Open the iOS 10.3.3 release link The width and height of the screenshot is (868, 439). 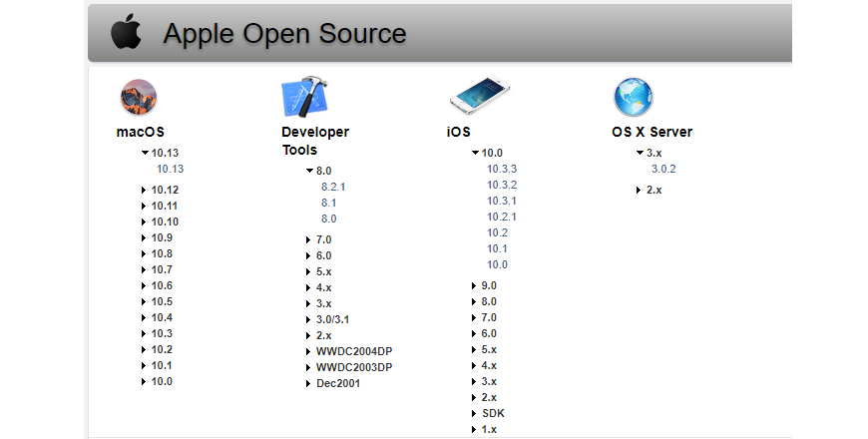[x=501, y=169]
